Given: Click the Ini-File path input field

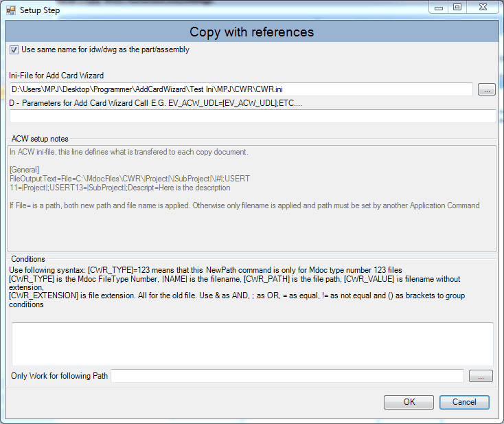Looking at the screenshot, I should pyautogui.click(x=240, y=89).
